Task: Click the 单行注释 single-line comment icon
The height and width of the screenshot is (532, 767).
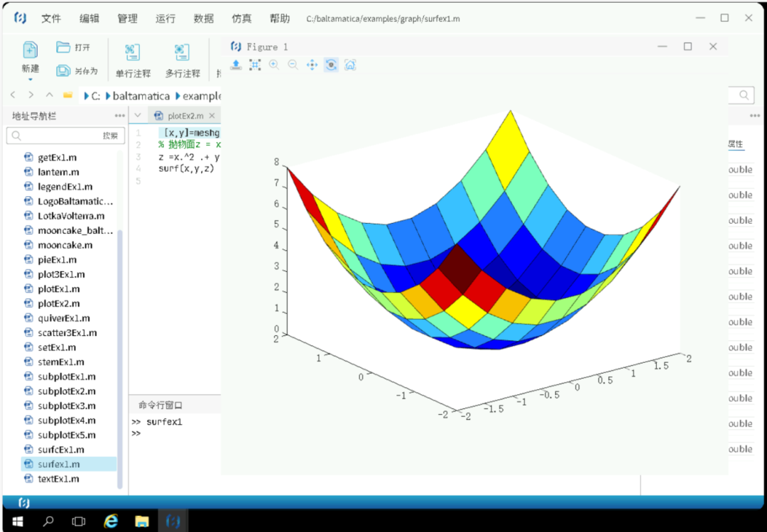Action: (133, 53)
